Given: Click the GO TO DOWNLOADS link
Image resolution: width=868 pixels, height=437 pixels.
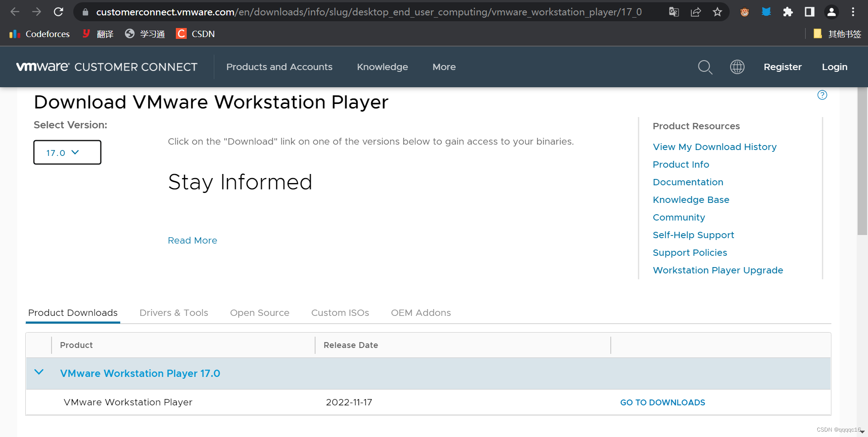Looking at the screenshot, I should (662, 402).
